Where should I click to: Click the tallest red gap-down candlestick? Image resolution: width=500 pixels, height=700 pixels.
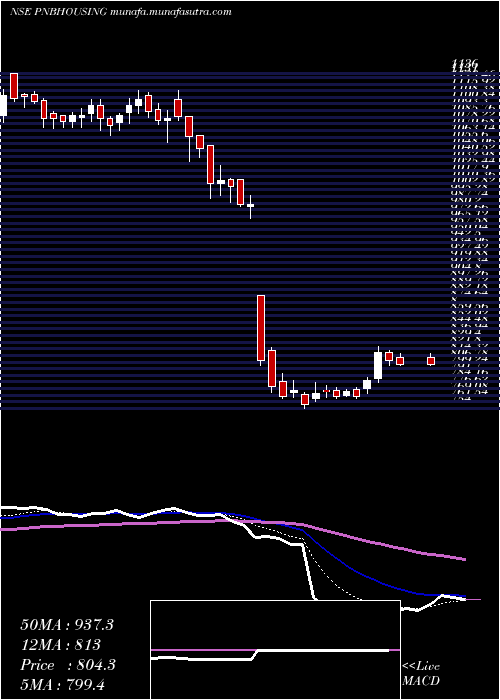(261, 328)
